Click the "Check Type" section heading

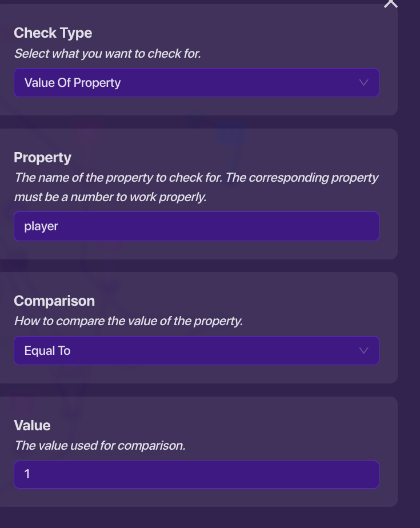[x=53, y=33]
